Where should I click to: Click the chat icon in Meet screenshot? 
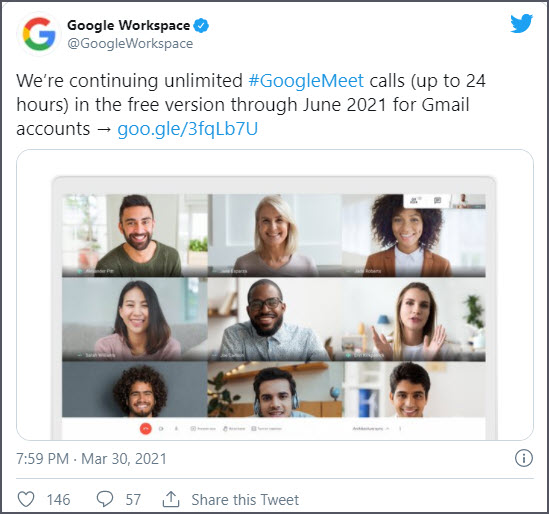tap(437, 201)
